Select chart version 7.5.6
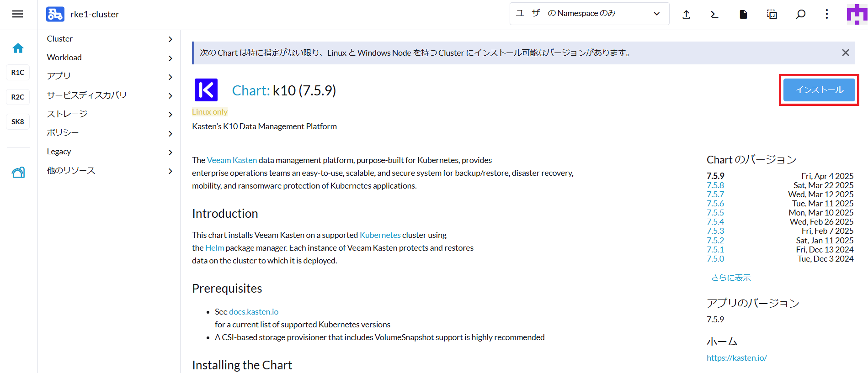This screenshot has height=373, width=868. pyautogui.click(x=715, y=203)
